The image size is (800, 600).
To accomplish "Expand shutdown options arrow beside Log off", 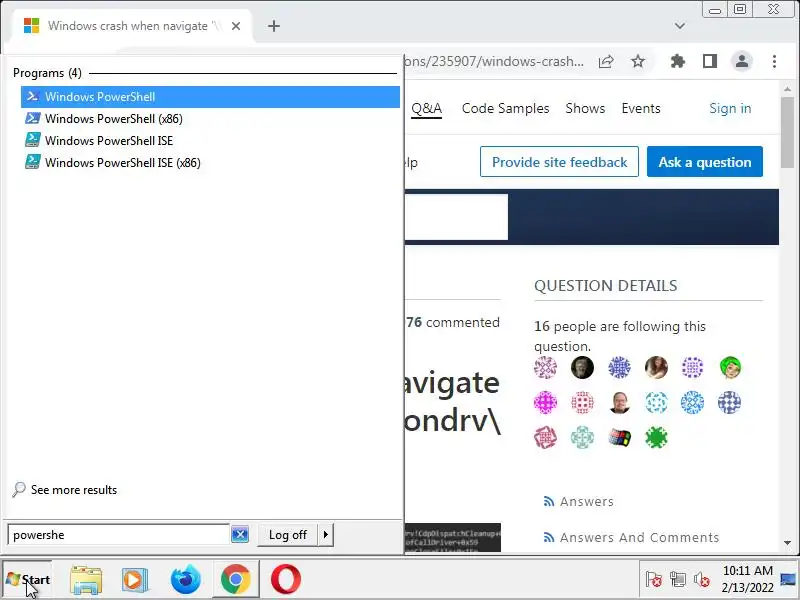I will click(x=326, y=535).
